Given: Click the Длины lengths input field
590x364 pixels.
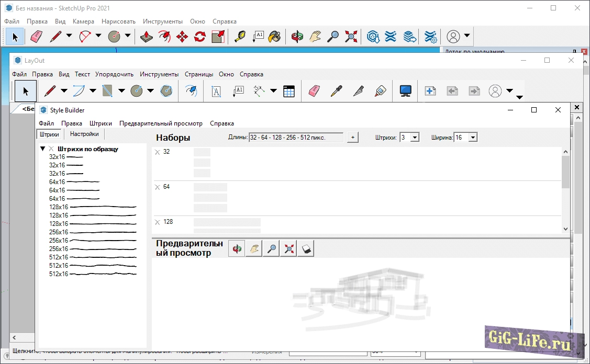Looking at the screenshot, I should (x=296, y=138).
